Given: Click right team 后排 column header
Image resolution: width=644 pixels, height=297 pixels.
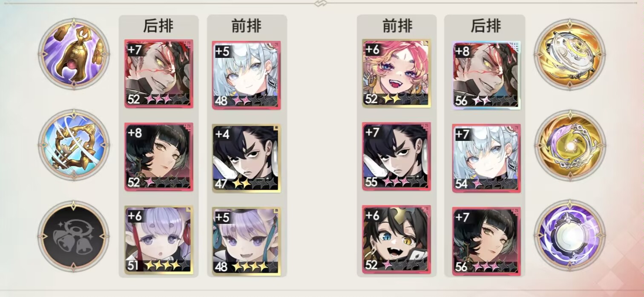Looking at the screenshot, I should [485, 26].
